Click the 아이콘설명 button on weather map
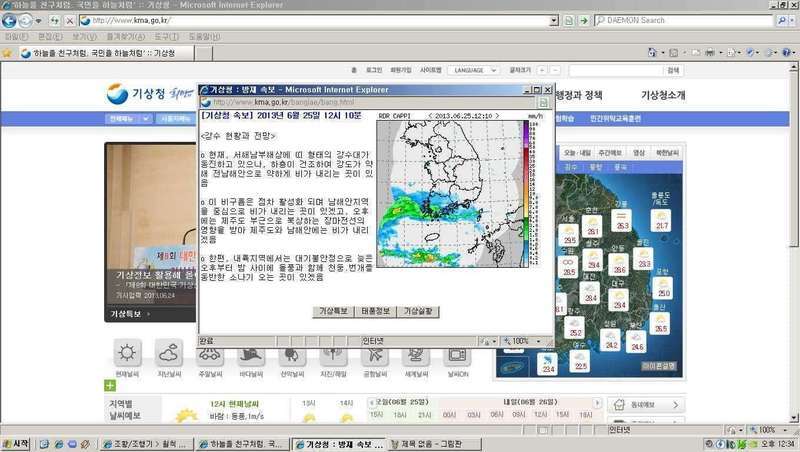Viewport: 800px width, 452px height. click(x=659, y=366)
